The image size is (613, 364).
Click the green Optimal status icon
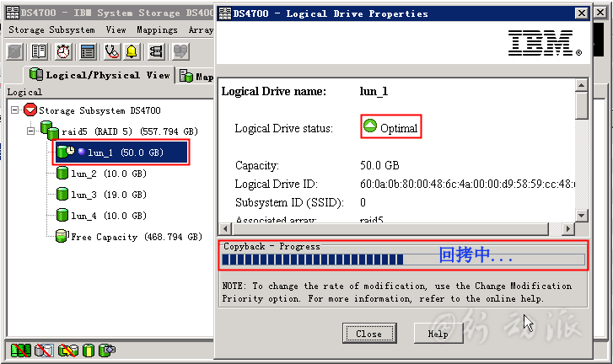coord(370,126)
